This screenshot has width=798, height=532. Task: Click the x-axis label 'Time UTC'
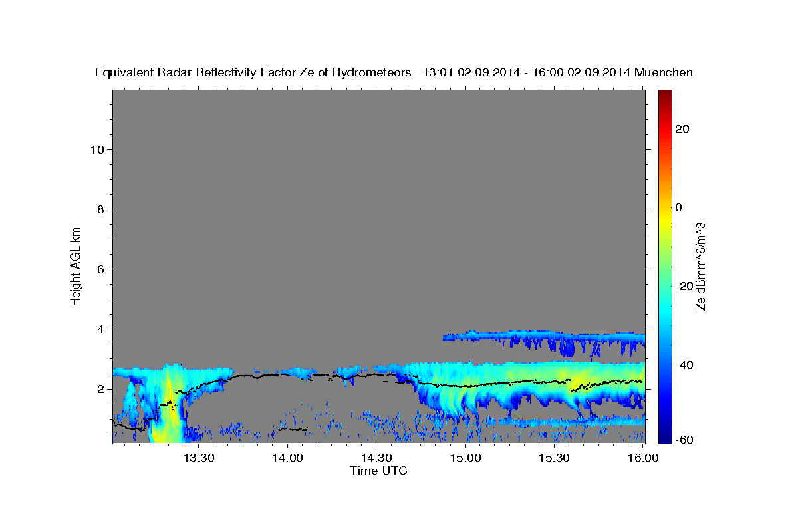tap(378, 471)
